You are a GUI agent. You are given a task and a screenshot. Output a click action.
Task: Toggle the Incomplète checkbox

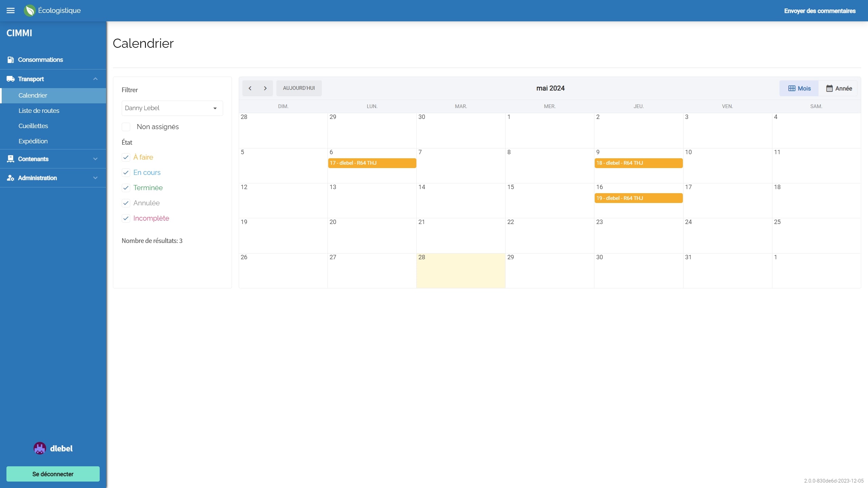(x=126, y=218)
